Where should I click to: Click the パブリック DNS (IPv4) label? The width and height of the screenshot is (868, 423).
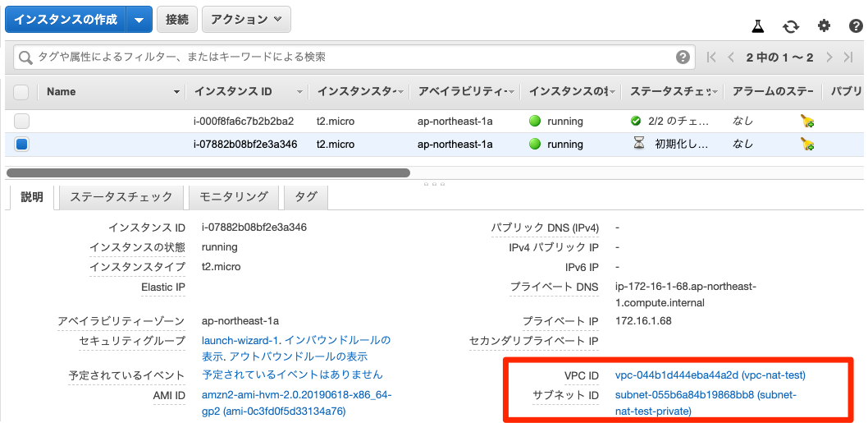(x=545, y=228)
